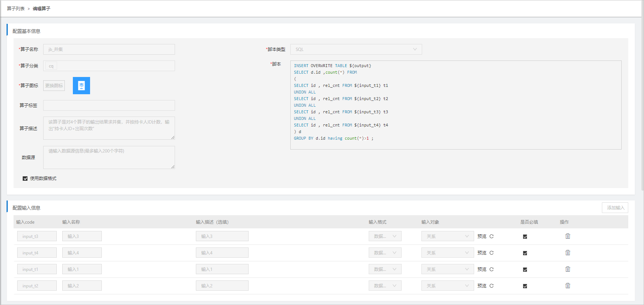Click the empty 算子标签 field
644x305 pixels.
click(x=109, y=105)
